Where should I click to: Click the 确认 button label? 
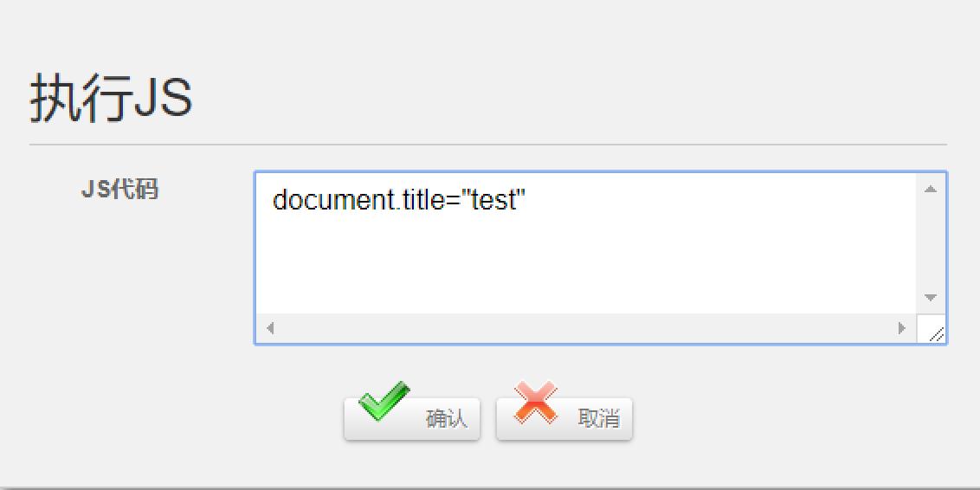point(446,419)
